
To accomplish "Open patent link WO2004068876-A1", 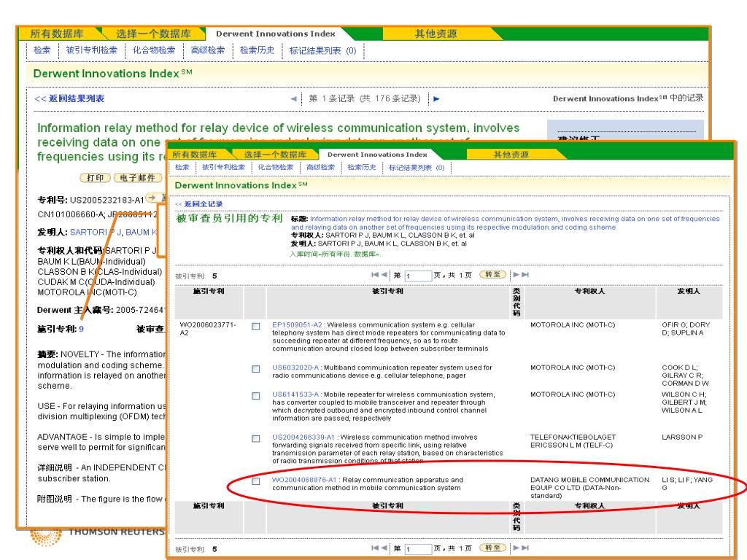I will tap(304, 480).
